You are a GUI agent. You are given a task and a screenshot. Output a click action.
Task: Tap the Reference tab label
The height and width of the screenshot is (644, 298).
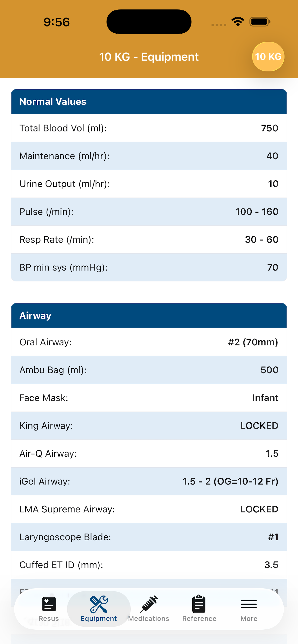(199, 618)
